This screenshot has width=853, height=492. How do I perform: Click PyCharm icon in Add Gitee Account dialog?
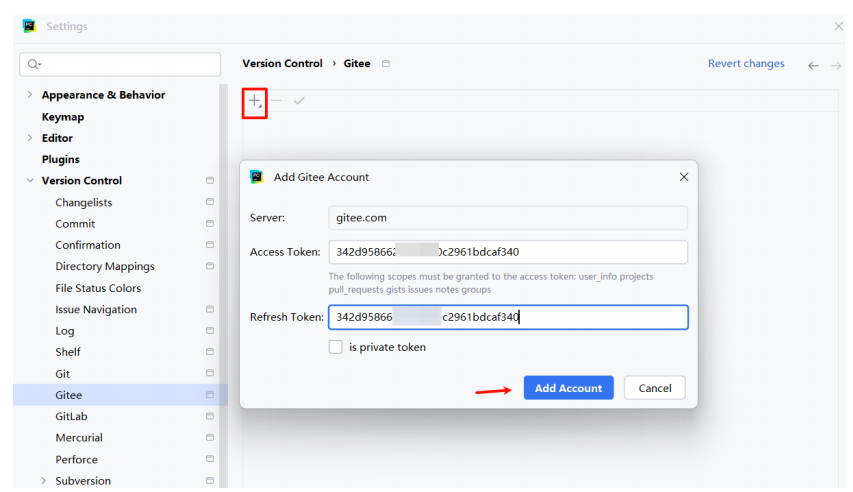click(x=257, y=177)
